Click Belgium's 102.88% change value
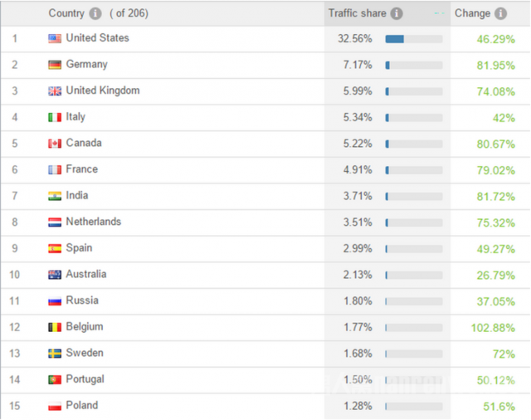Screen dimensions: 531x420 493,328
